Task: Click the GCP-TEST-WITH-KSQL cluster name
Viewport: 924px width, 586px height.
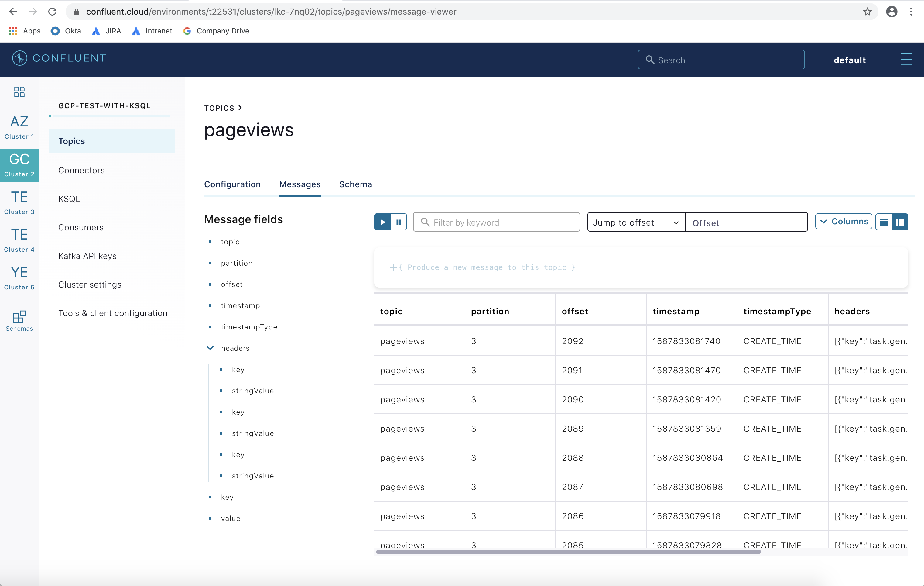Action: (104, 105)
